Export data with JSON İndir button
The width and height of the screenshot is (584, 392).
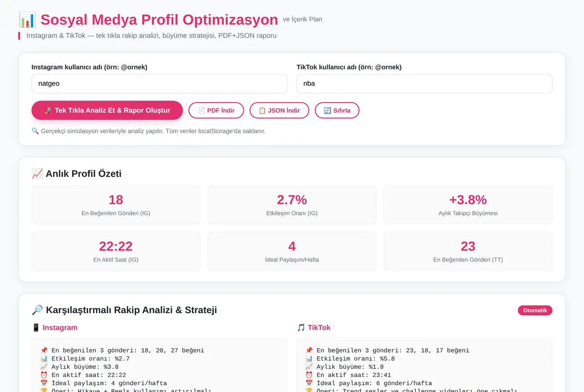(x=279, y=110)
